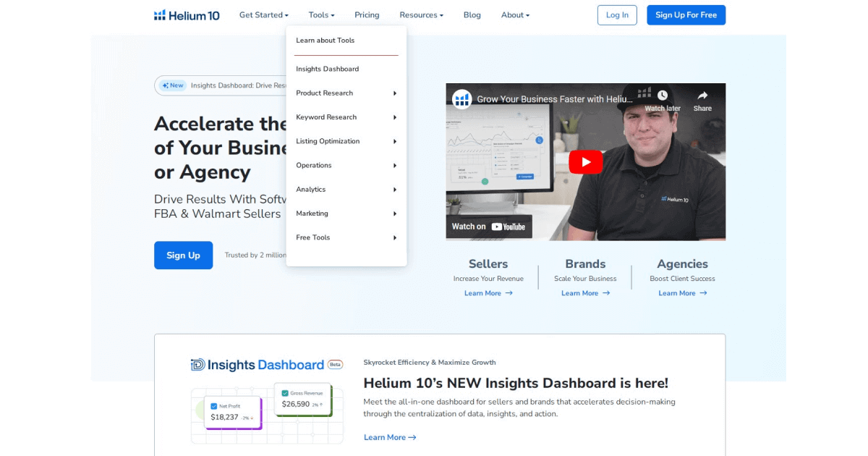
Task: Go to Pricing page
Action: click(x=367, y=15)
